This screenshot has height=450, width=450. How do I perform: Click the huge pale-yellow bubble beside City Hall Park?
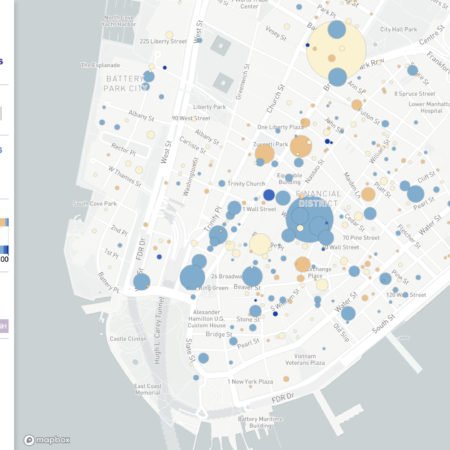(336, 50)
